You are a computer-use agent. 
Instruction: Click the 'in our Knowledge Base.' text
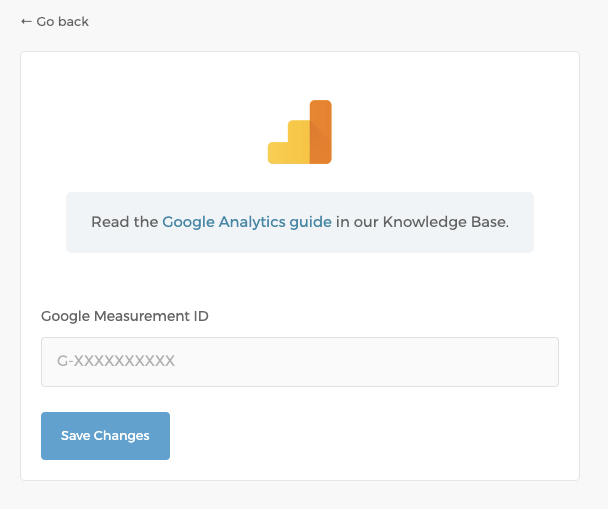[422, 222]
